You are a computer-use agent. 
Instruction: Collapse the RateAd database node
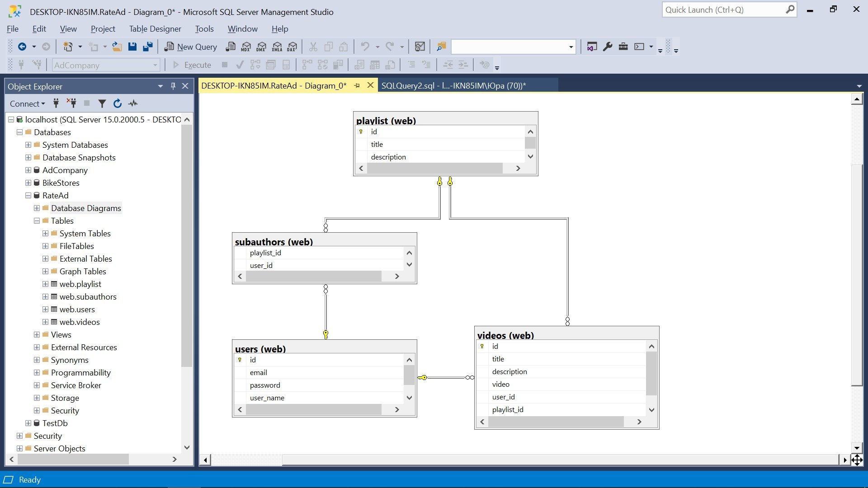pos(28,196)
